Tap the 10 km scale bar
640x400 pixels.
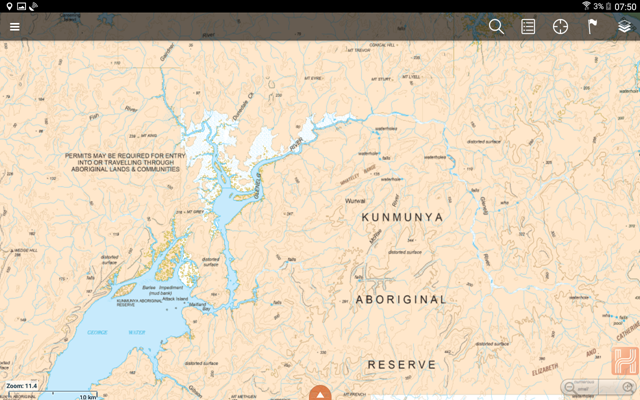[x=53, y=396]
